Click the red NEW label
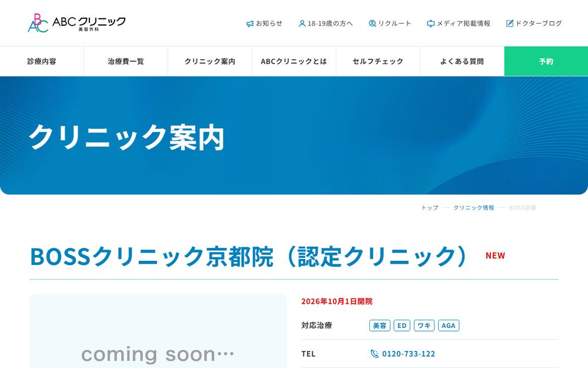Image resolution: width=588 pixels, height=368 pixels. pos(495,256)
